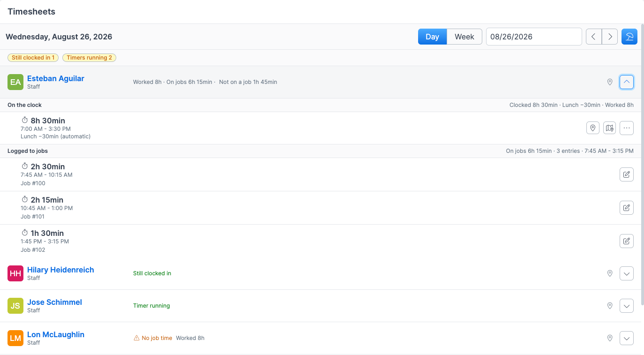Viewport: 644px width, 355px height.
Task: Click the JS avatar for Jose Schimmel
Action: pos(15,306)
